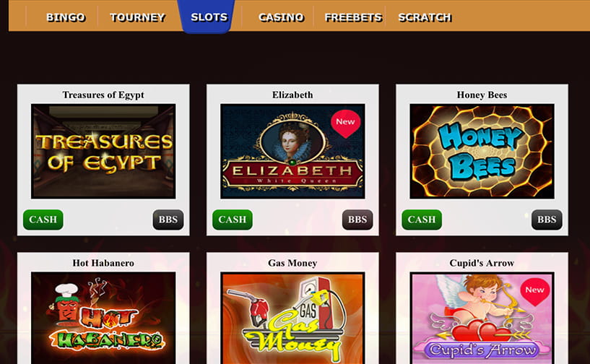Screen dimensions: 590x364
Task: Open Honey Bees game thumbnail
Action: (482, 152)
